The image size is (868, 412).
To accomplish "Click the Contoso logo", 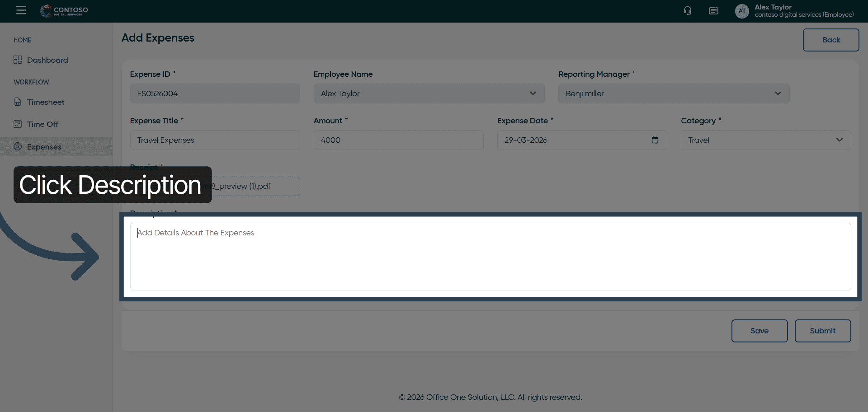I will click(x=64, y=11).
